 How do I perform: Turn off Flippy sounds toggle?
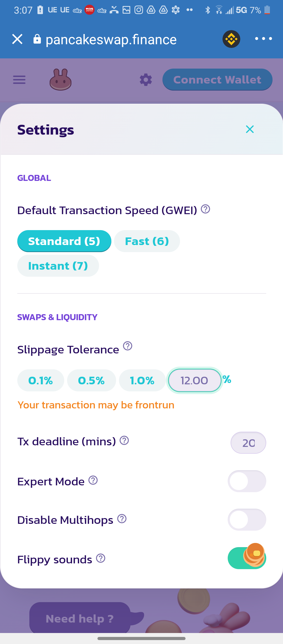247,558
